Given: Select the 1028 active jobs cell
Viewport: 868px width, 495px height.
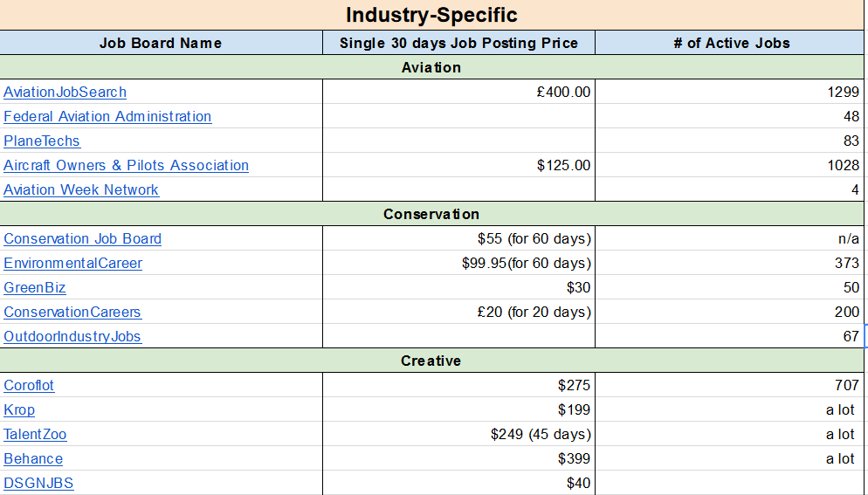Looking at the screenshot, I should click(730, 165).
